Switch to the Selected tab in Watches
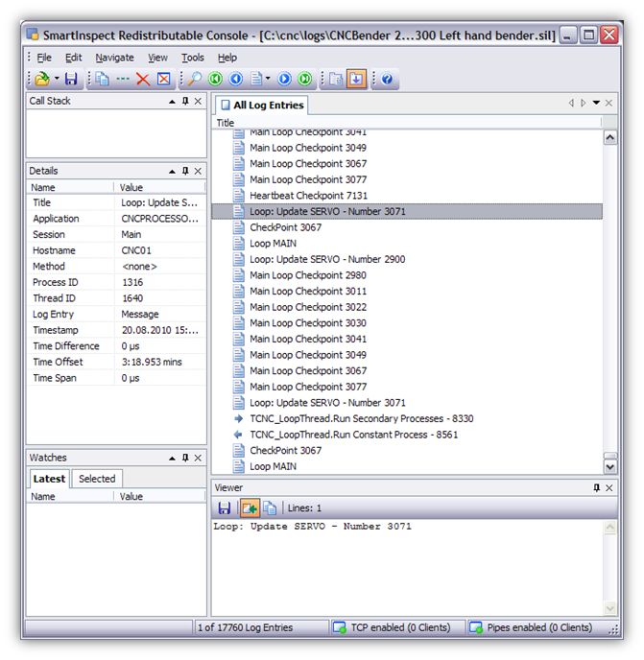Screen dimensions: 644x660 click(97, 479)
